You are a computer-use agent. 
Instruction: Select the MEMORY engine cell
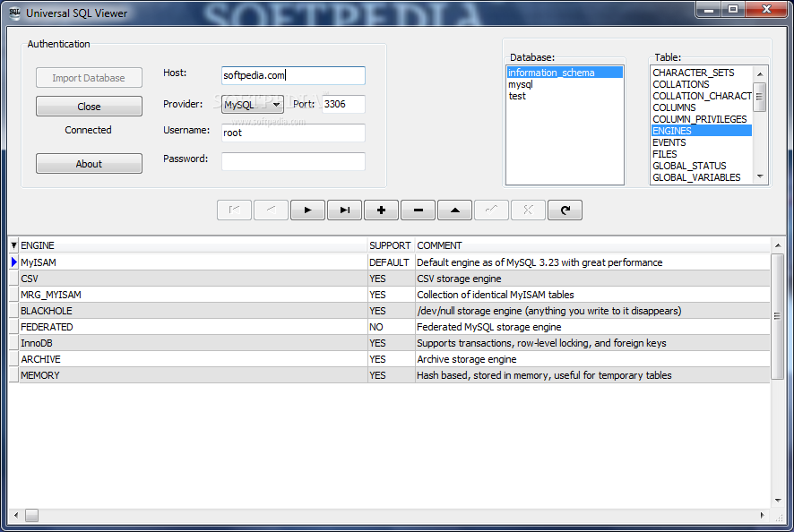pyautogui.click(x=193, y=375)
